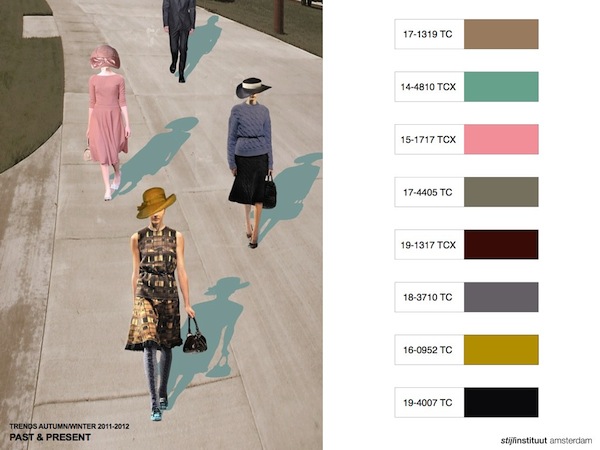Click the 16-0952 TC code label
The image size is (600, 450).
[x=427, y=350]
